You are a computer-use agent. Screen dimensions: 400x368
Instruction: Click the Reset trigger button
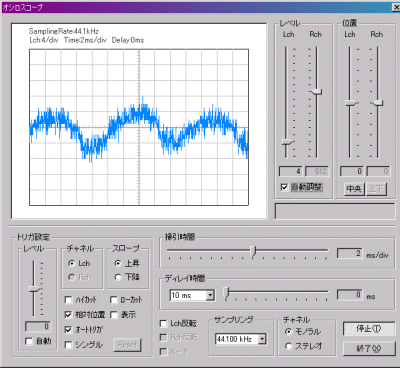pos(127,345)
